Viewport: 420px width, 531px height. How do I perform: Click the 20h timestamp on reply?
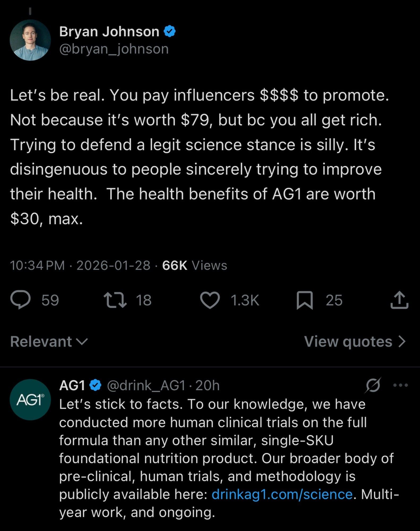[207, 385]
